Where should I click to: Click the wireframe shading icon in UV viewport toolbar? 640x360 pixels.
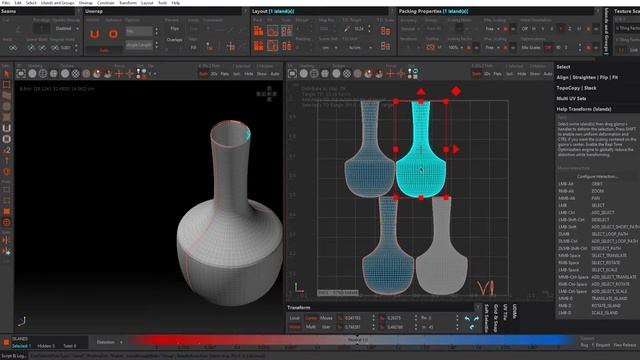(314, 73)
